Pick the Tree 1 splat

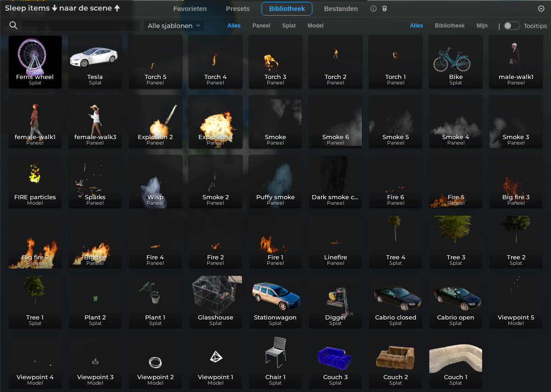[35, 302]
